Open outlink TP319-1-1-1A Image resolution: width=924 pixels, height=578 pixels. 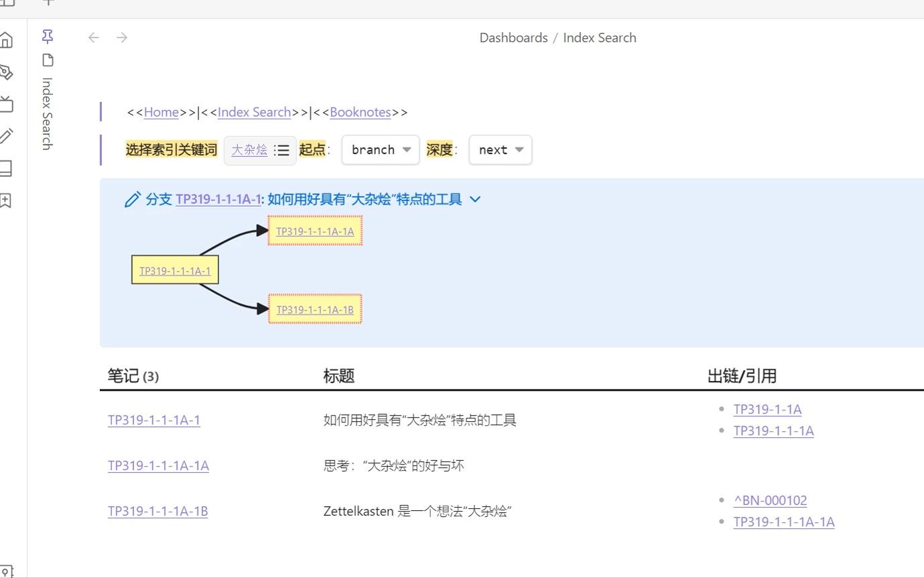click(x=773, y=430)
